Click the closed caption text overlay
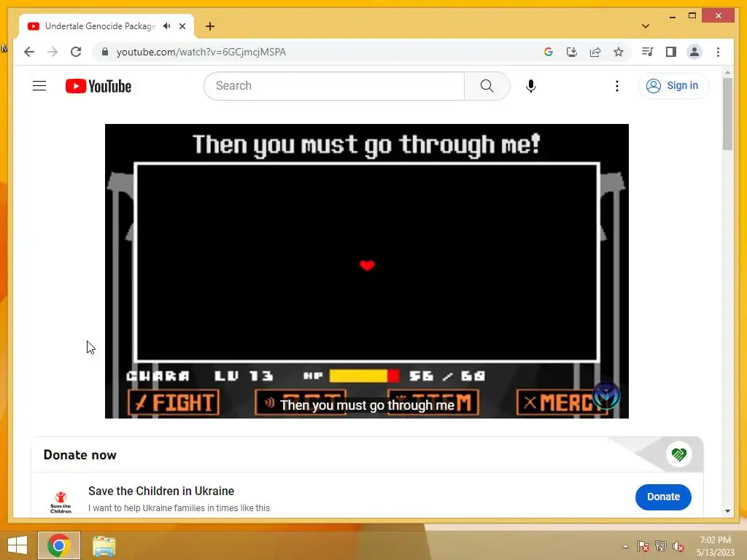747x560 pixels. coord(368,405)
